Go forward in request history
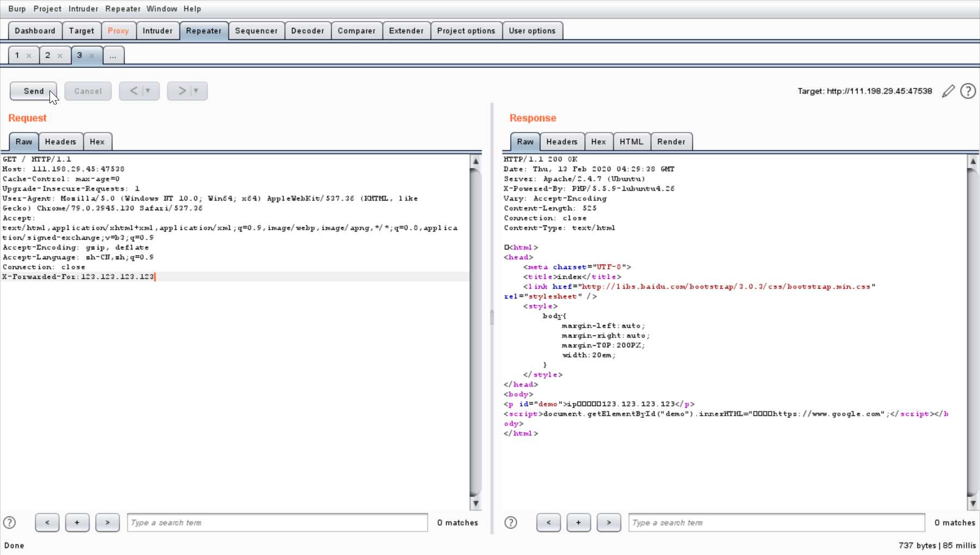980x555 pixels. click(182, 91)
